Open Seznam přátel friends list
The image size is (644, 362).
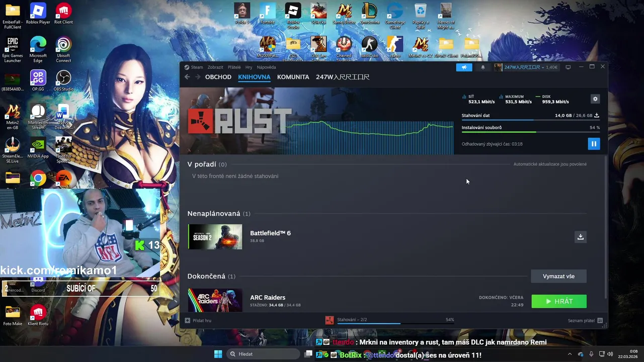[x=586, y=320]
